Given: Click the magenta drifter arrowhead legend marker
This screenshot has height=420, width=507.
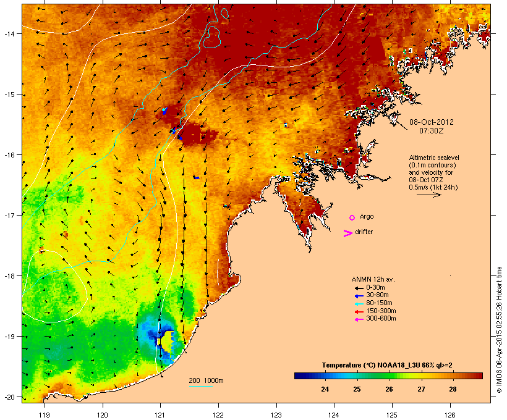Looking at the screenshot, I should [347, 233].
